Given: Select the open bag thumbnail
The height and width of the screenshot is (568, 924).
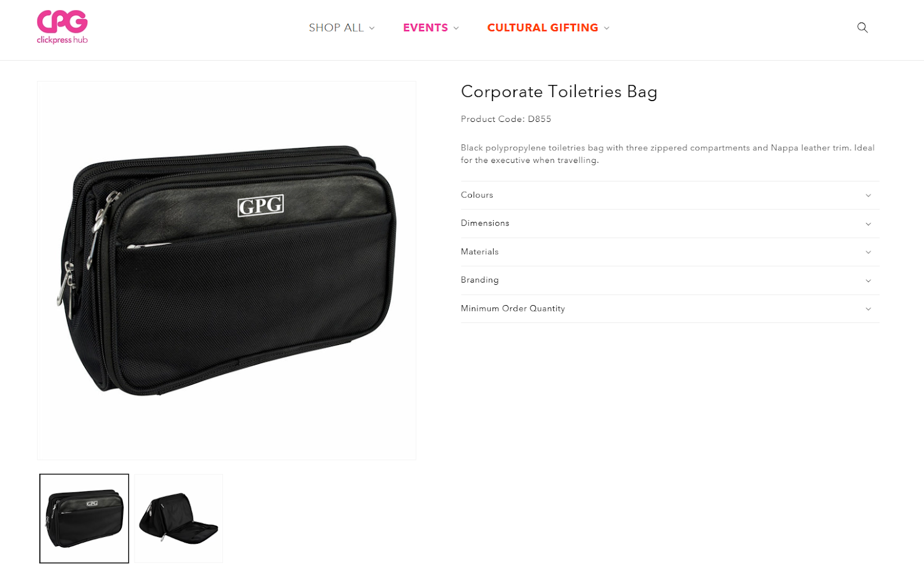Looking at the screenshot, I should [x=178, y=518].
